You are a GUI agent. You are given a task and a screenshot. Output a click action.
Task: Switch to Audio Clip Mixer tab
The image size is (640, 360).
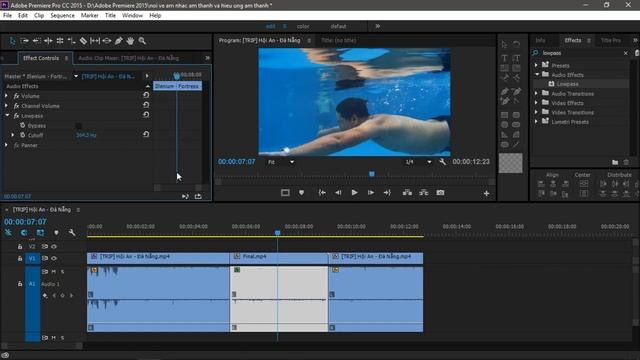pyautogui.click(x=129, y=58)
